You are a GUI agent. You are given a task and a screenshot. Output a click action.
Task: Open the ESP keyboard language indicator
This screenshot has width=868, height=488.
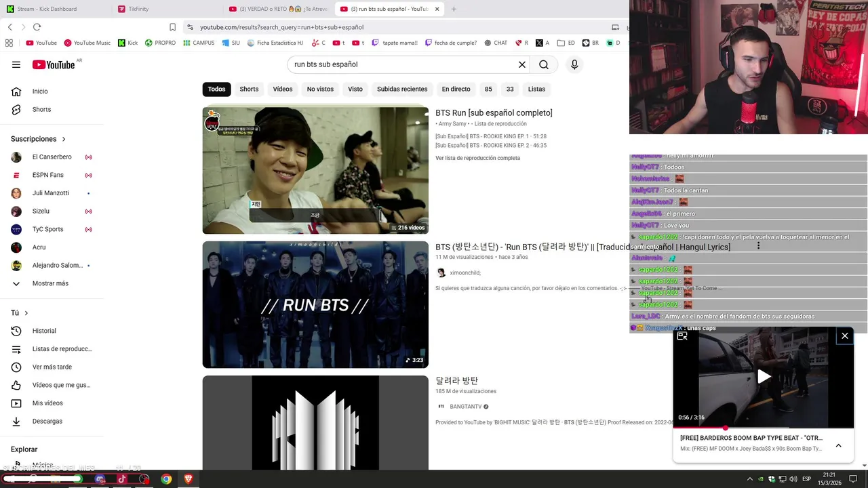pos(806,479)
